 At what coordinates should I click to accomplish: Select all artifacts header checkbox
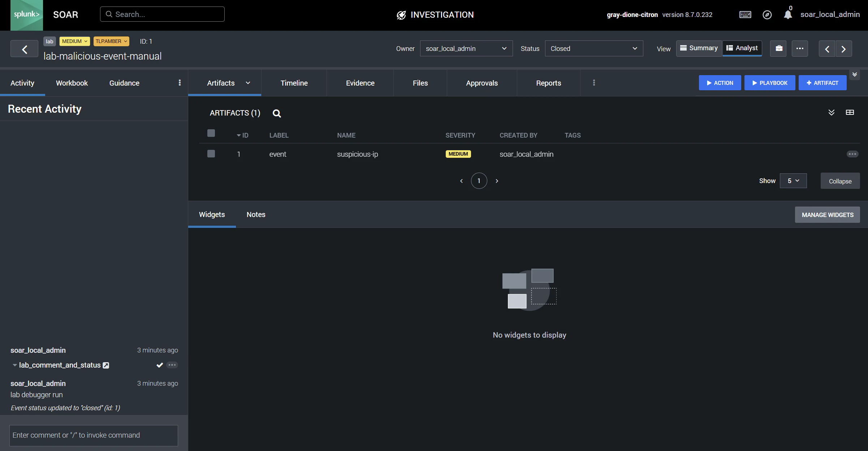tap(211, 133)
